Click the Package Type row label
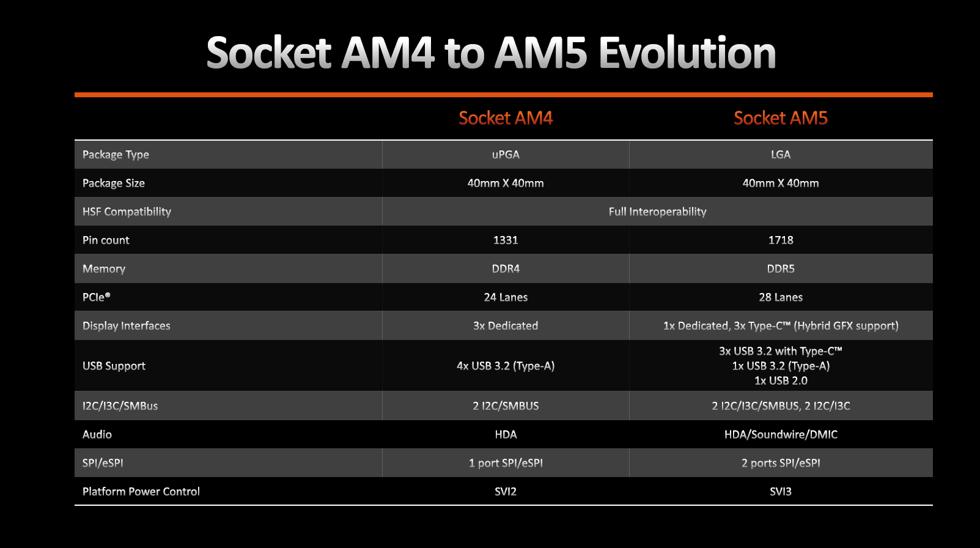 [x=116, y=155]
